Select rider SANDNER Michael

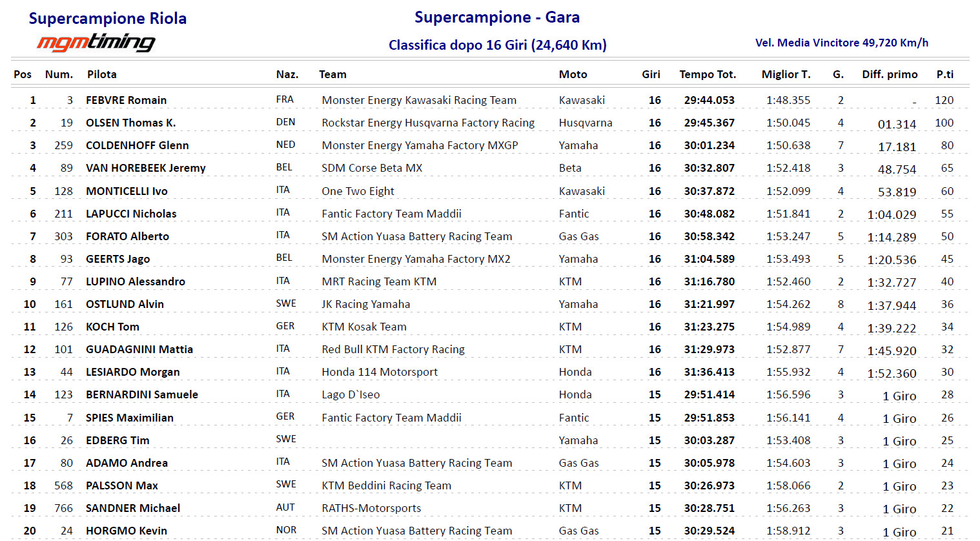pos(133,508)
